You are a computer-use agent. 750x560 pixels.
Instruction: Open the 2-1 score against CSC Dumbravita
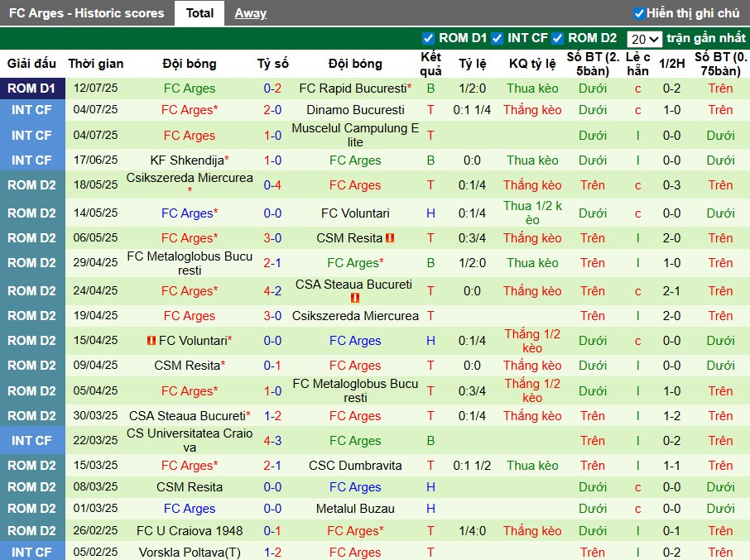272,466
